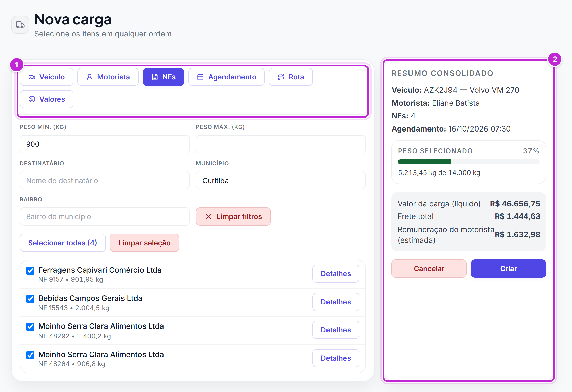Toggle checkbox for NF 48264 Moinho Serra Clara
This screenshot has height=392, width=572.
(30, 355)
